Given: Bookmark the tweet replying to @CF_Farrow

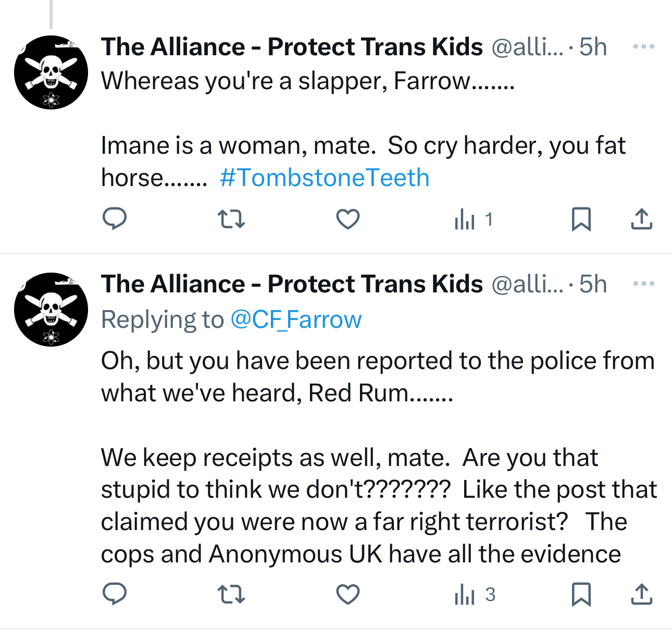Looking at the screenshot, I should [581, 594].
